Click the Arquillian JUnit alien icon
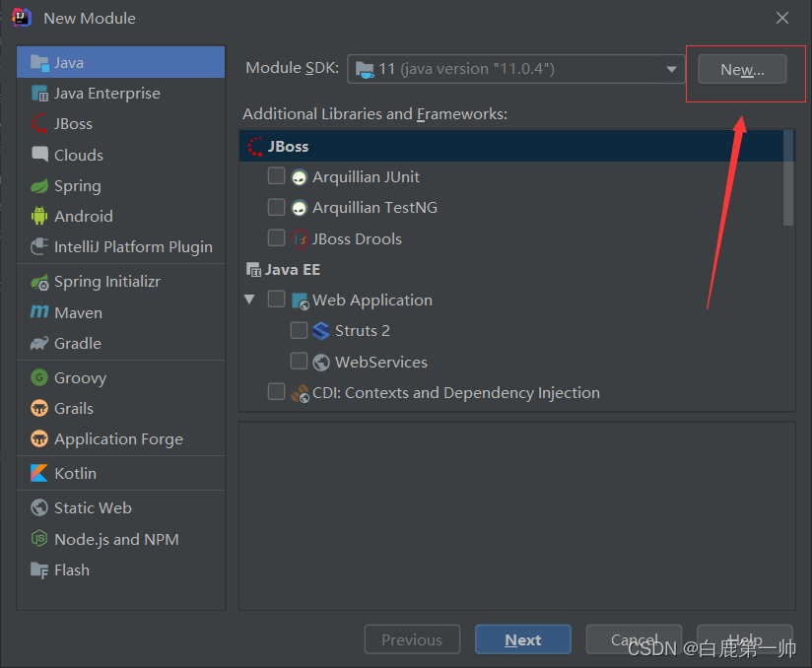This screenshot has width=812, height=668. [300, 177]
